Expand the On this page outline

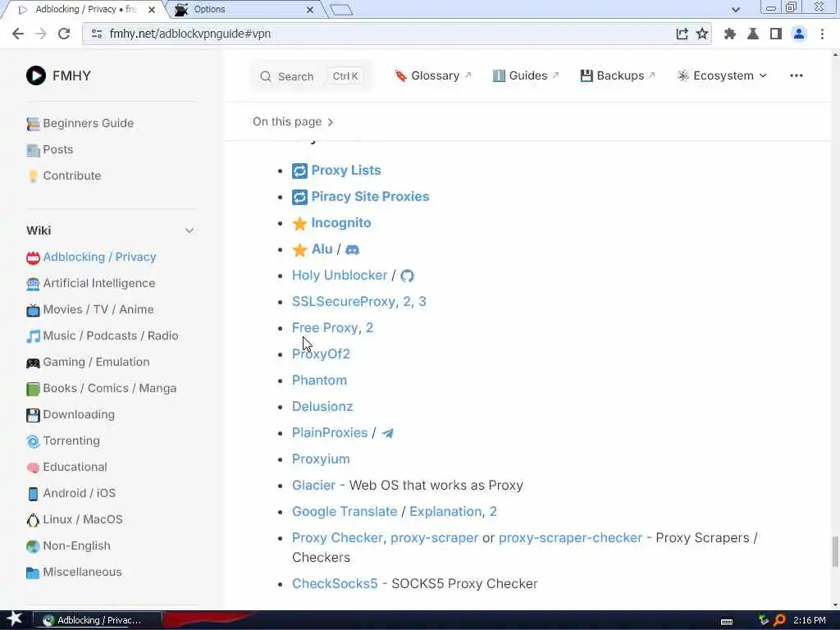[x=293, y=122]
